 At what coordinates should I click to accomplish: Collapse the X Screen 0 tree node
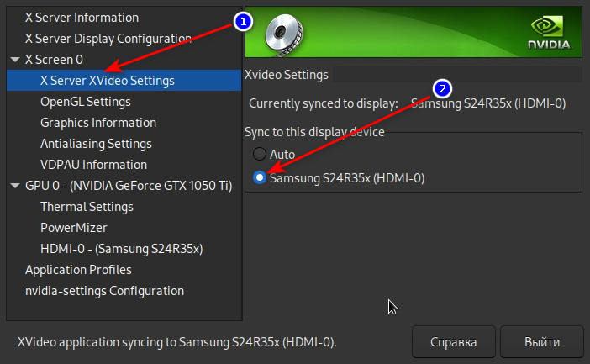point(15,60)
